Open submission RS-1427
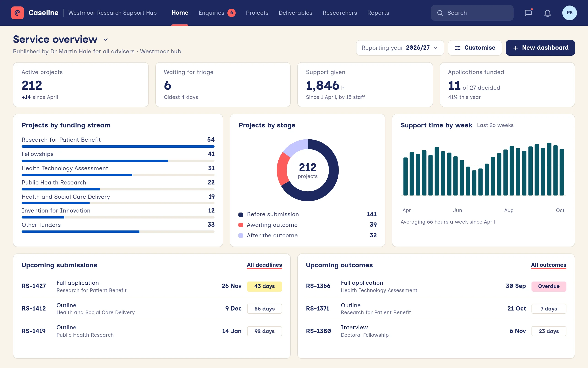 152,286
